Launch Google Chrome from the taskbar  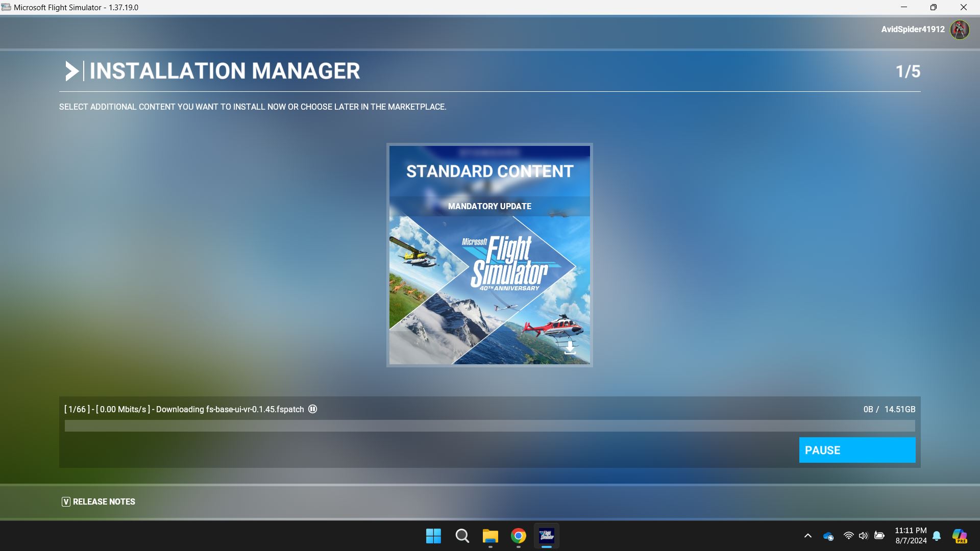click(518, 536)
